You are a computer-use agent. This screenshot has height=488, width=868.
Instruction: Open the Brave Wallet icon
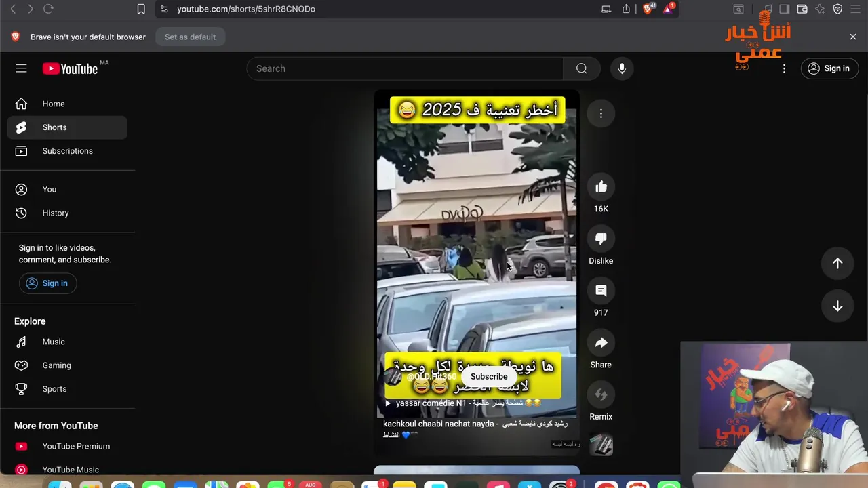click(x=802, y=9)
